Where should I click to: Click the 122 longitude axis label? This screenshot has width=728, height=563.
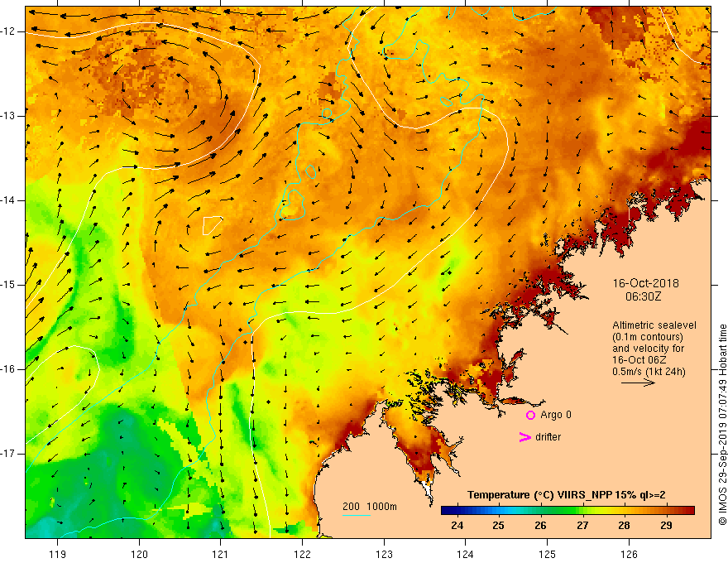tap(302, 554)
